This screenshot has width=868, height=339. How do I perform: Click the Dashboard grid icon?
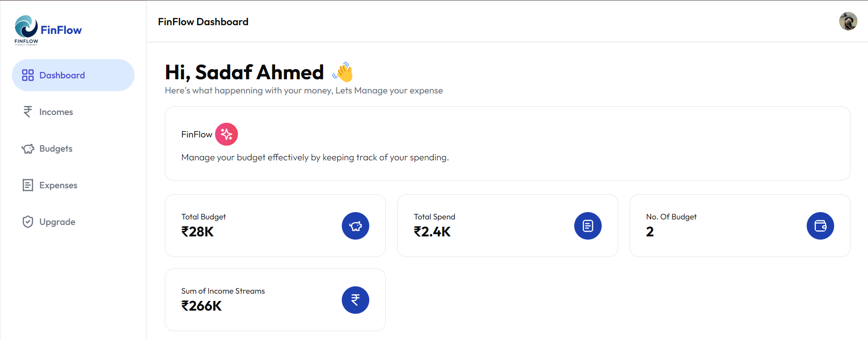pos(28,75)
